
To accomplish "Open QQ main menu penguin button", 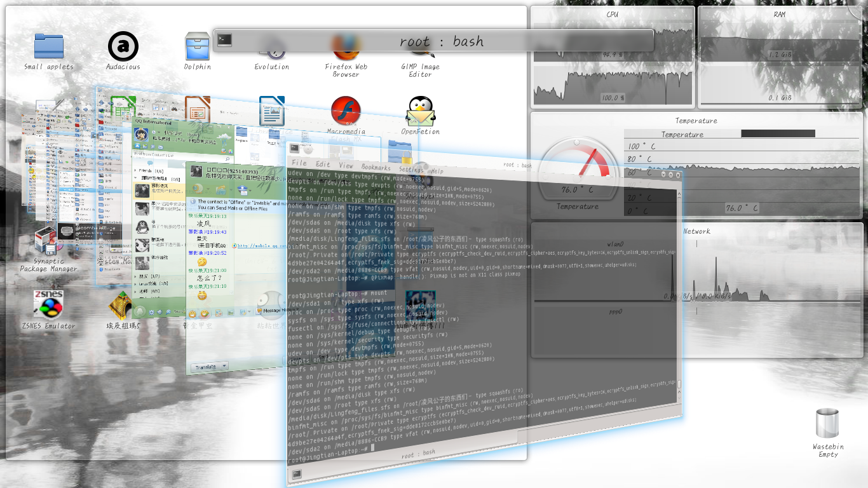I will (140, 311).
